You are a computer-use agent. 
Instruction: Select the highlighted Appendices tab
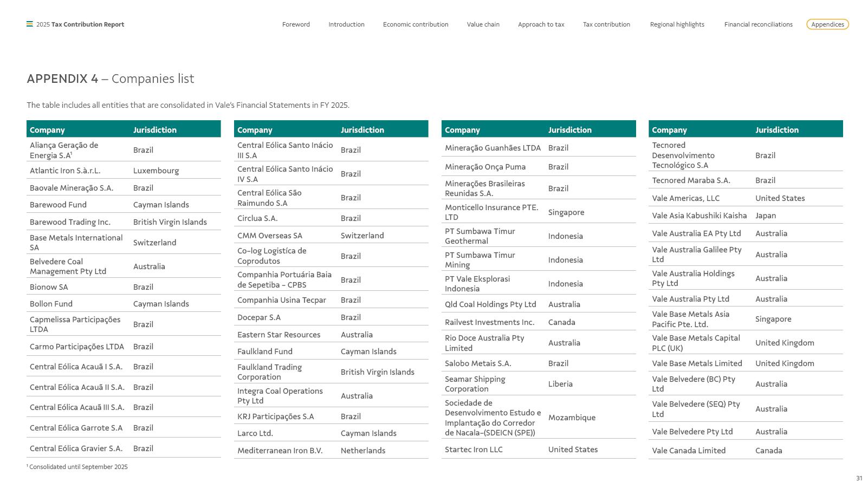[x=827, y=24]
